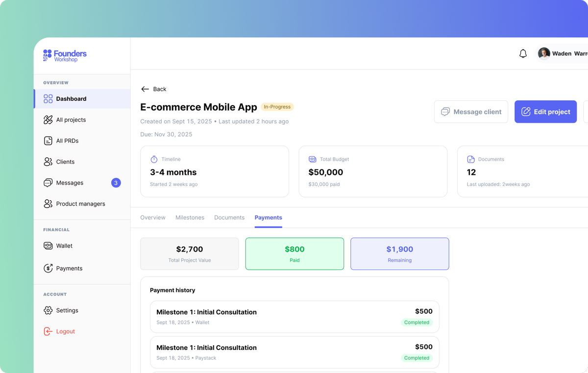Select the Payments dollar icon
Screen dimensions: 588x373
pos(48,268)
